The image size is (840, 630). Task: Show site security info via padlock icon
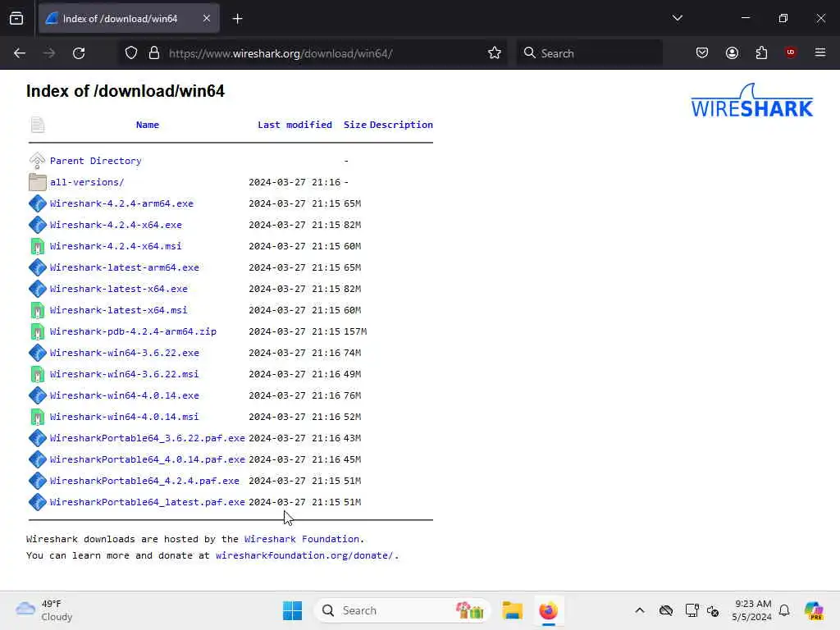click(x=154, y=53)
